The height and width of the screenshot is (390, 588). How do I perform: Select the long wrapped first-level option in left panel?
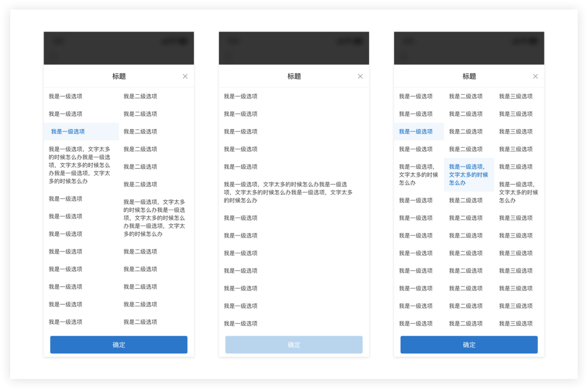(x=79, y=166)
